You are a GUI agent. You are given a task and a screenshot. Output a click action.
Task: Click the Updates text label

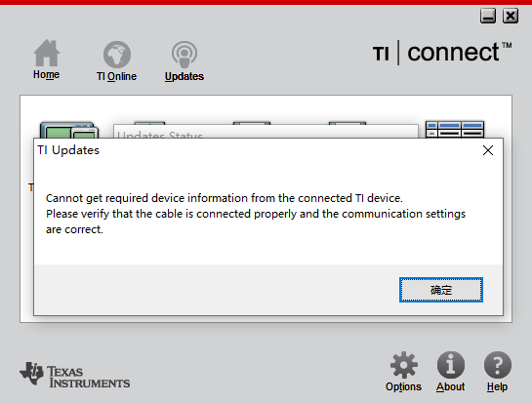184,76
